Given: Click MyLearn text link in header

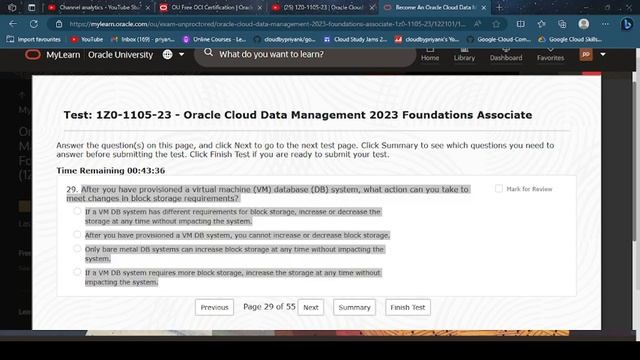Looking at the screenshot, I should (x=63, y=55).
